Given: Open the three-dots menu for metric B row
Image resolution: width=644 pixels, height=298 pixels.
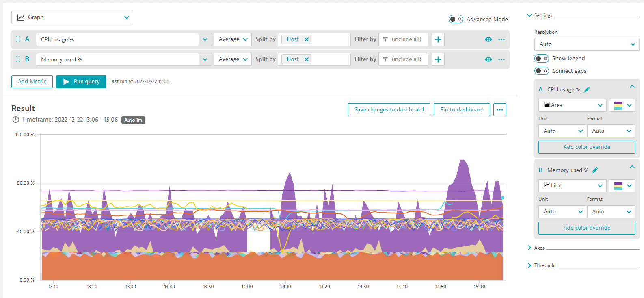Looking at the screenshot, I should click(x=501, y=59).
